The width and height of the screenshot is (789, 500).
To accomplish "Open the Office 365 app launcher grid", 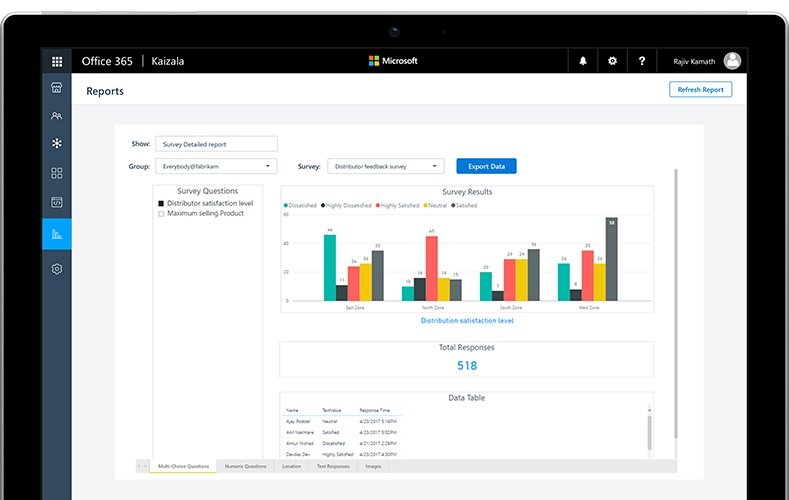I will tap(57, 61).
